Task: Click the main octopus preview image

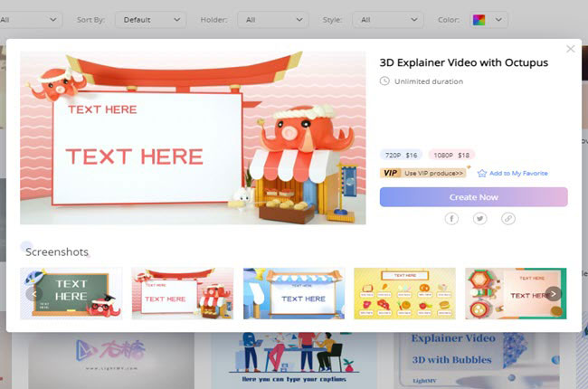Action: click(x=193, y=138)
